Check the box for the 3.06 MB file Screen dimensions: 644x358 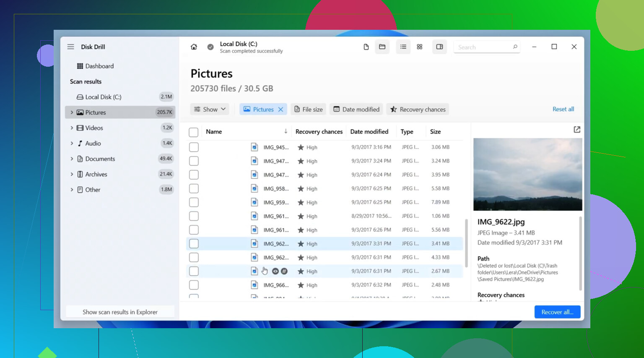[x=194, y=147]
